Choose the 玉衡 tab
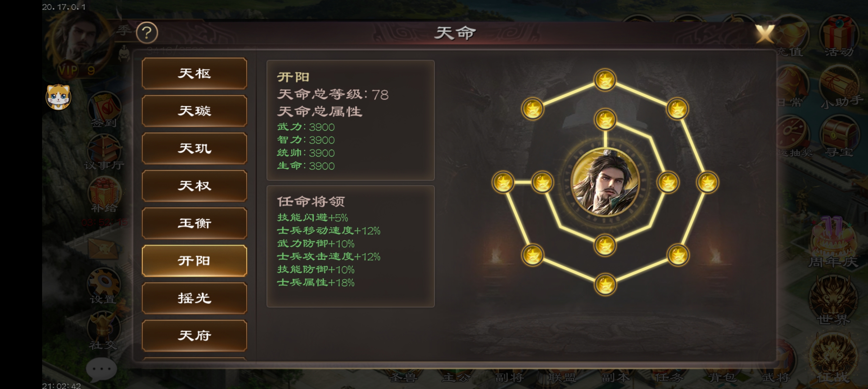Screen dimensions: 868x389 194,223
